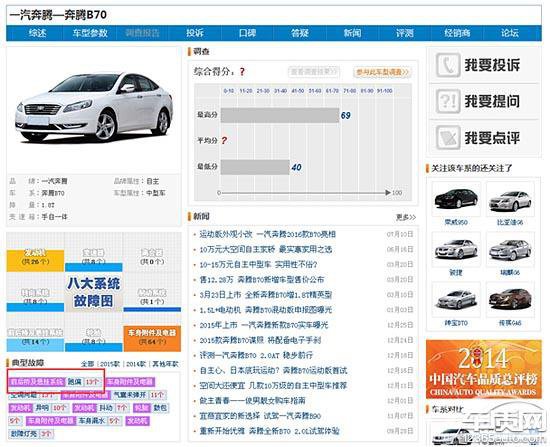This screenshot has height=447, width=550.
Task: Filter typical faults by 2015款
Action: 110,364
